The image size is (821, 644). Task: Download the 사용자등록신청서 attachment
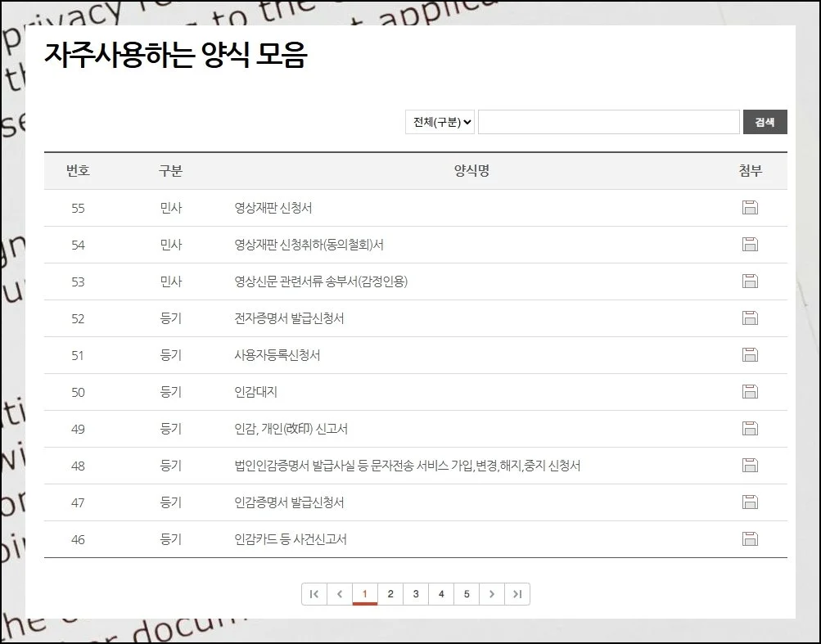750,355
